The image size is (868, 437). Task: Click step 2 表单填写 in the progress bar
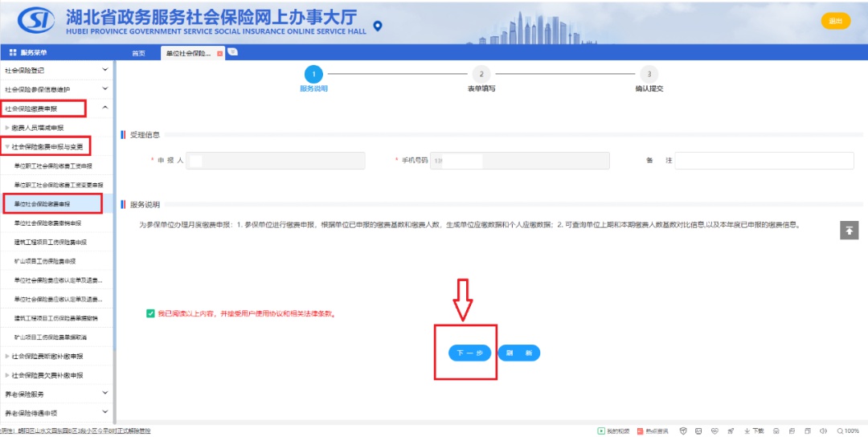pyautogui.click(x=481, y=79)
